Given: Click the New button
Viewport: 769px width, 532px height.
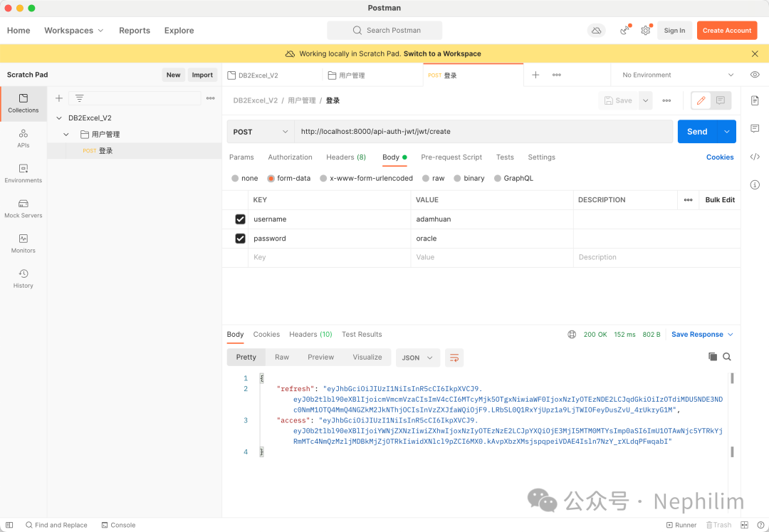Looking at the screenshot, I should click(173, 75).
